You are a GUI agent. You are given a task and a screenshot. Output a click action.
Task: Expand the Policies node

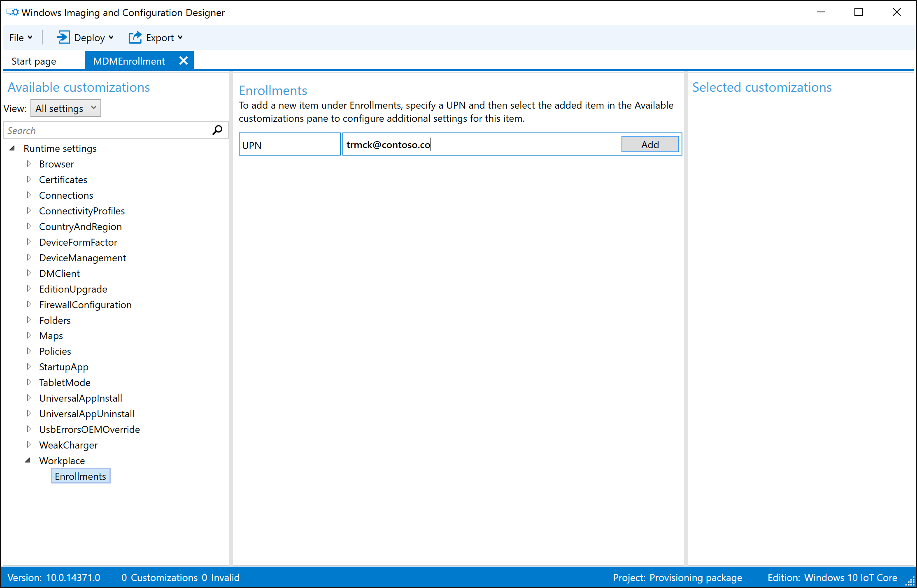click(x=29, y=351)
